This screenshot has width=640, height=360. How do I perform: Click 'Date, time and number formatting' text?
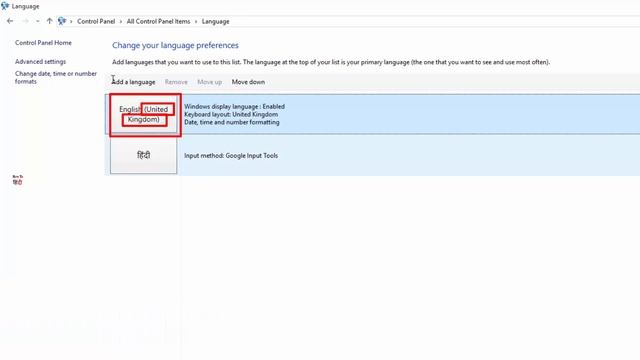point(232,122)
